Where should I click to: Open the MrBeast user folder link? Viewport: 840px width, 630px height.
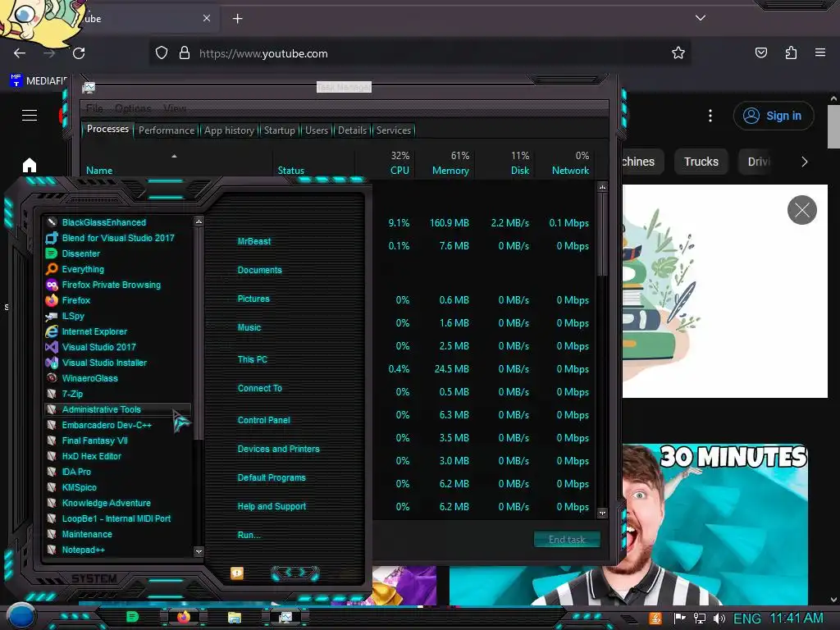click(254, 241)
